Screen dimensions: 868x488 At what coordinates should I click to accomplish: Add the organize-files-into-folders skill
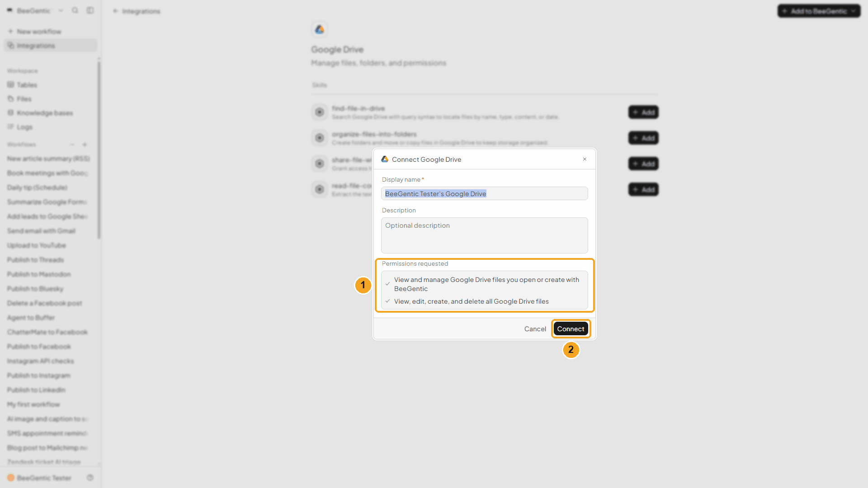tap(643, 138)
